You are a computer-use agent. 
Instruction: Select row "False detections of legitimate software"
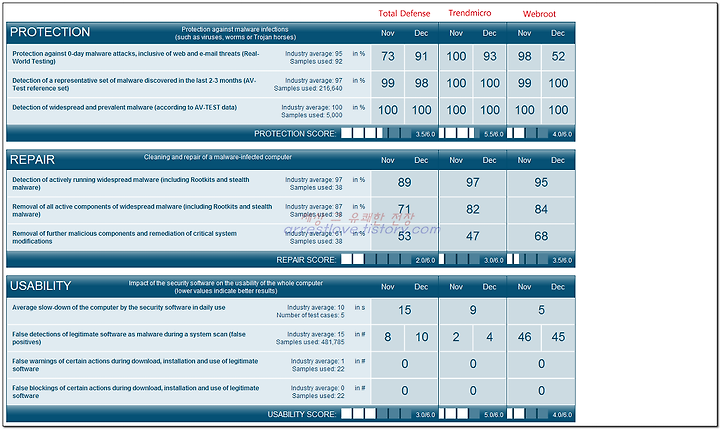291,338
